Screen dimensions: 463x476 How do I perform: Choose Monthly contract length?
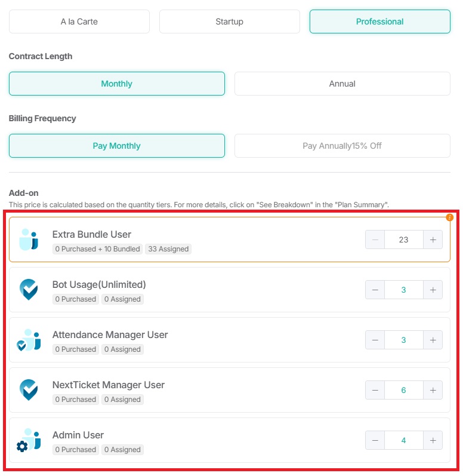(117, 84)
